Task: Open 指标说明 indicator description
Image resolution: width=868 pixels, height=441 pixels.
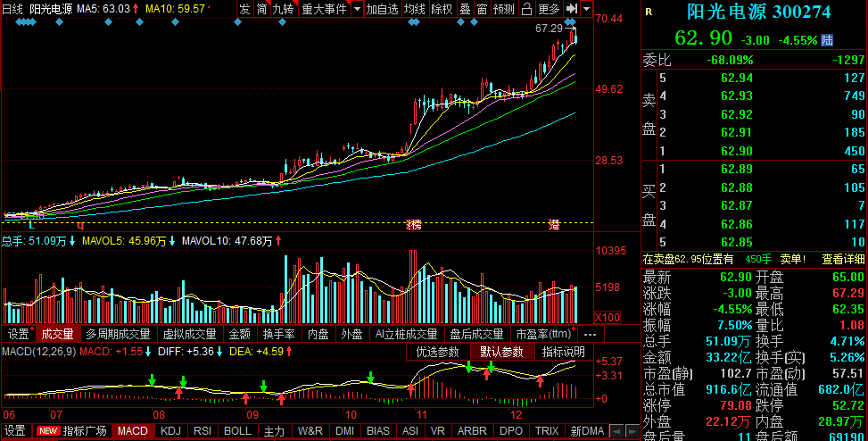Action: coord(564,352)
